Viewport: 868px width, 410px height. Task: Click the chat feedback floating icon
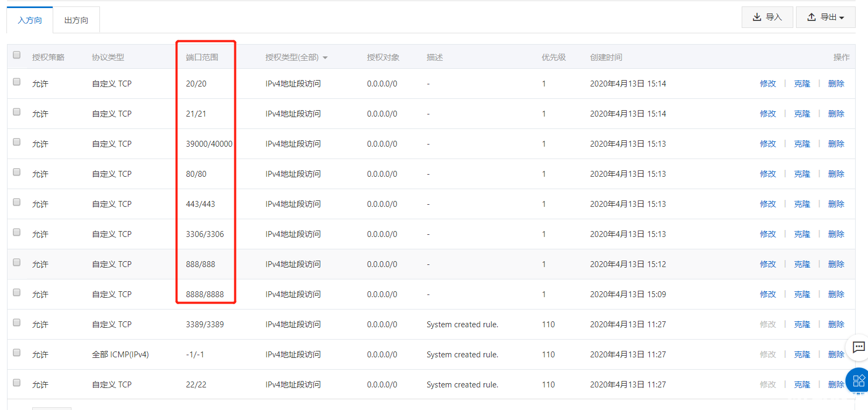858,347
